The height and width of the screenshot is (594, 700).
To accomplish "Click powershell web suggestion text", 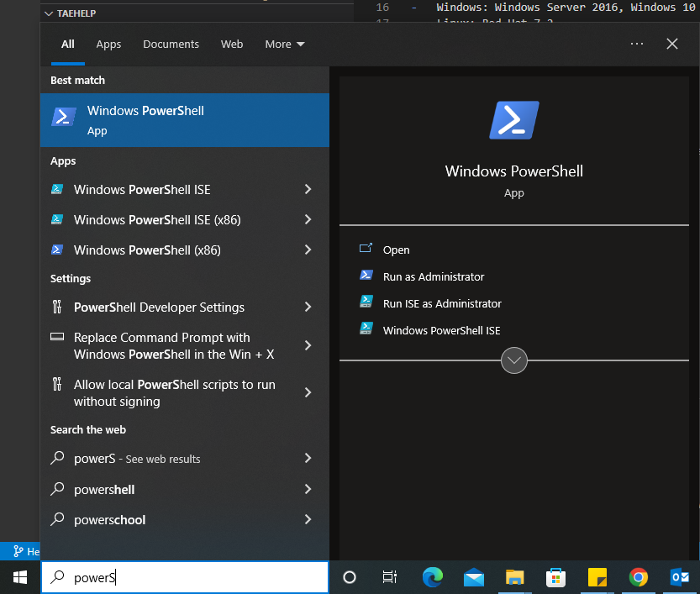I will click(x=104, y=489).
